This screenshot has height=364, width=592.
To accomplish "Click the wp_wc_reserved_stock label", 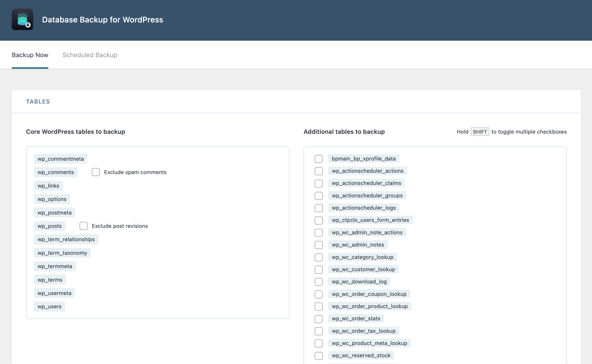I will point(361,355).
